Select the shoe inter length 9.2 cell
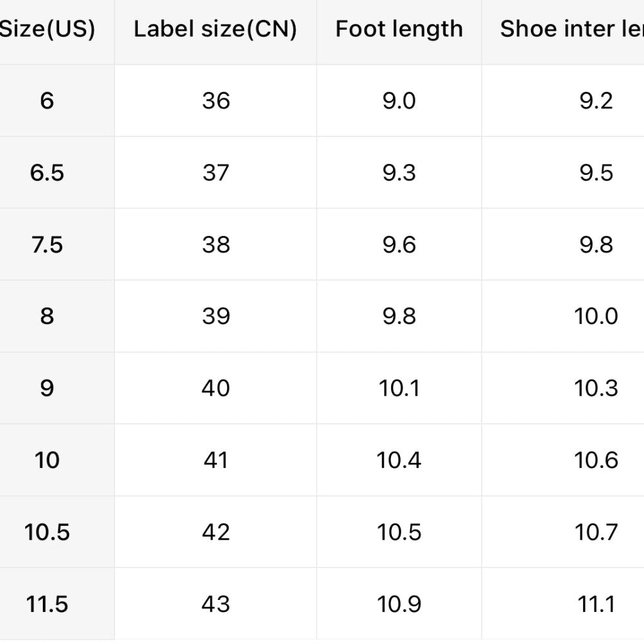Screen dimensions: 644x644 pos(596,101)
